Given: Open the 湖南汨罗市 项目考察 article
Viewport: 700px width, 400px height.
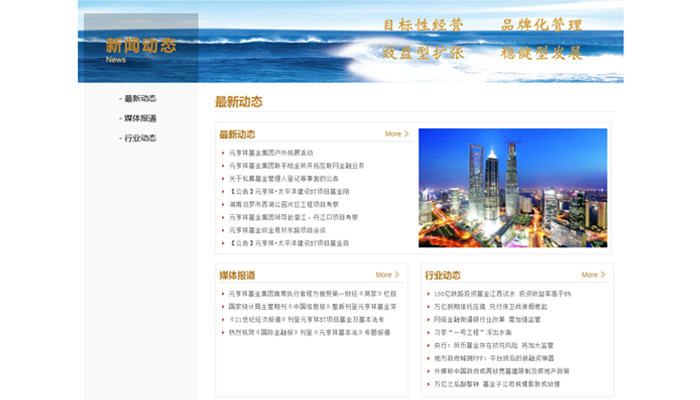Looking at the screenshot, I should (283, 204).
